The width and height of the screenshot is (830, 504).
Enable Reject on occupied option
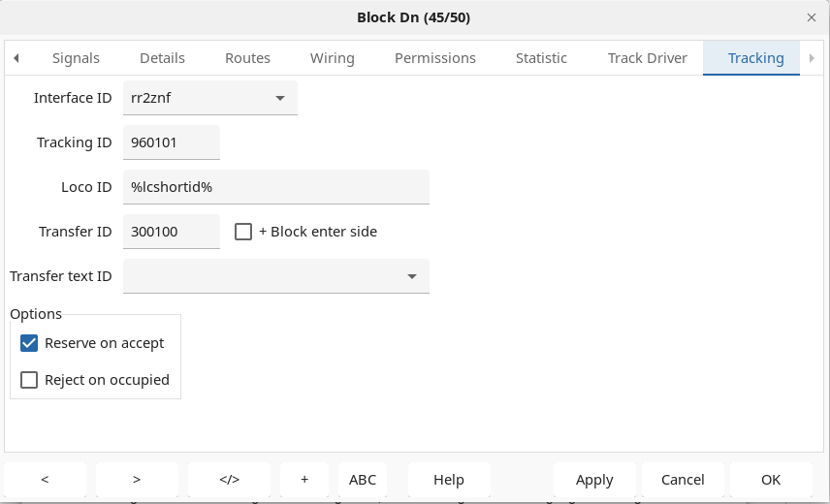pos(29,380)
